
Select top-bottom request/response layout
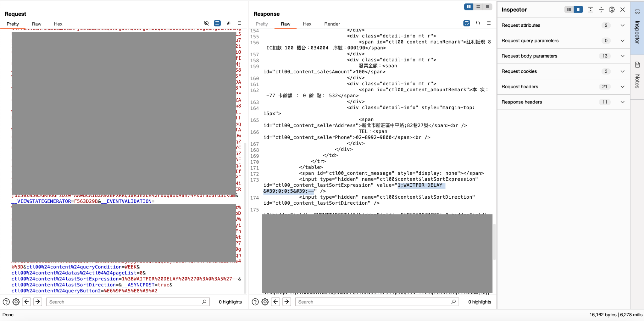(x=478, y=7)
